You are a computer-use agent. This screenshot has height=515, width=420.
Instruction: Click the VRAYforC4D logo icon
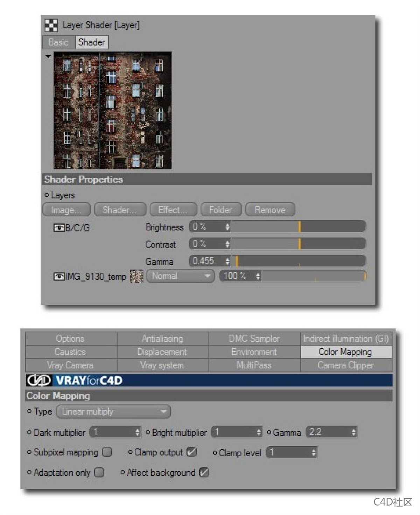(x=39, y=380)
